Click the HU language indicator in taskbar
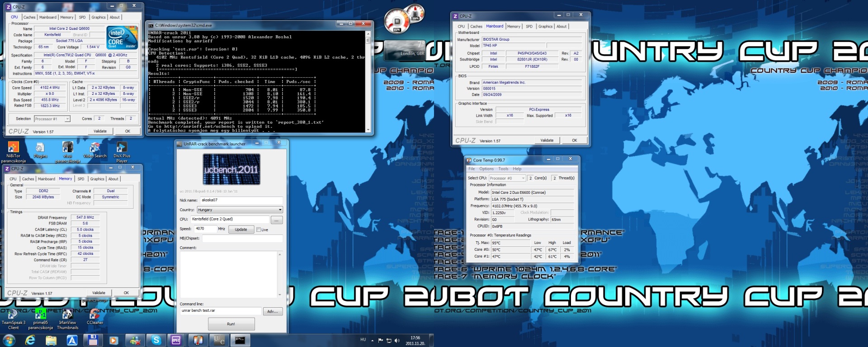 (363, 340)
